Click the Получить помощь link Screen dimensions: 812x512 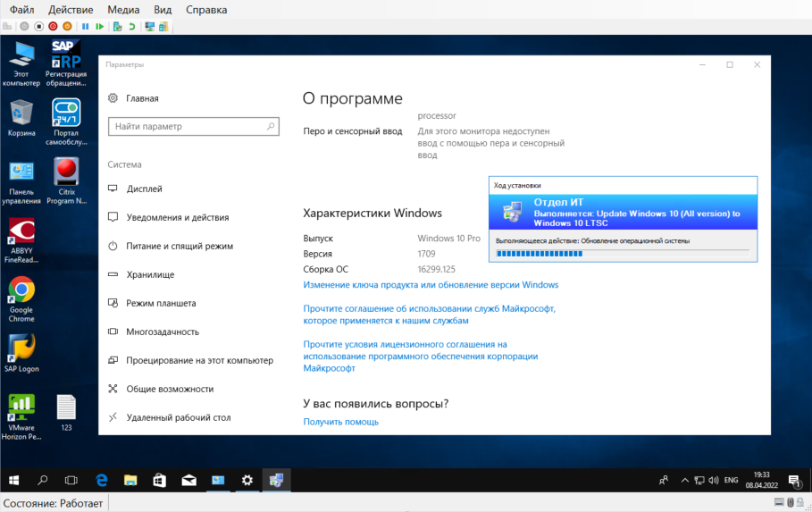[x=340, y=422]
